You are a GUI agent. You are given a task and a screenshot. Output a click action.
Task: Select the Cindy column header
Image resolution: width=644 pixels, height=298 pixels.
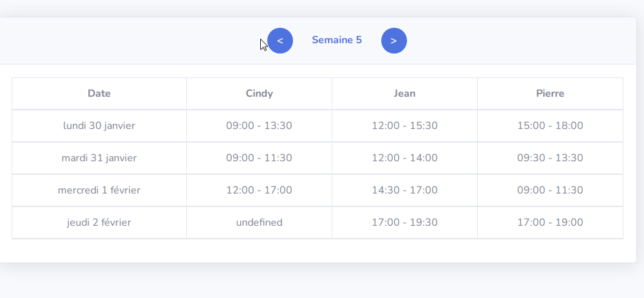click(259, 94)
